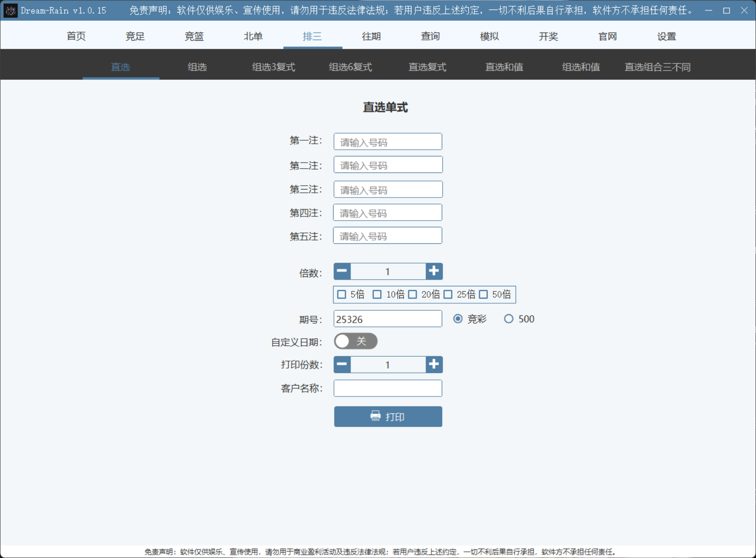Click the minus icon to decrease 倍数
The image size is (756, 558).
pyautogui.click(x=342, y=271)
